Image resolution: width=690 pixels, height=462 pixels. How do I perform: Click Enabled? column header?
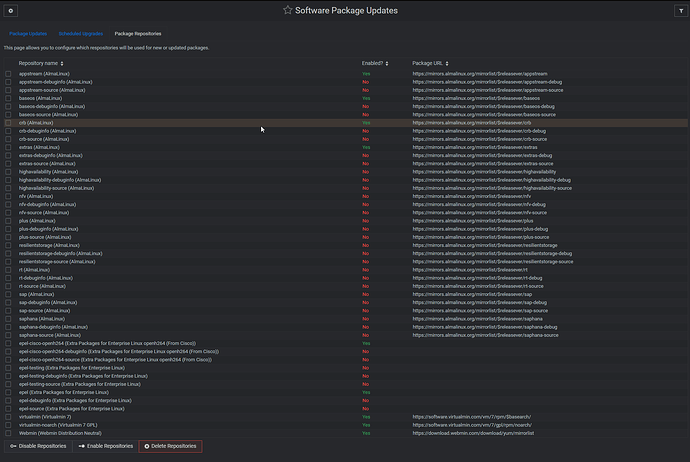point(372,63)
